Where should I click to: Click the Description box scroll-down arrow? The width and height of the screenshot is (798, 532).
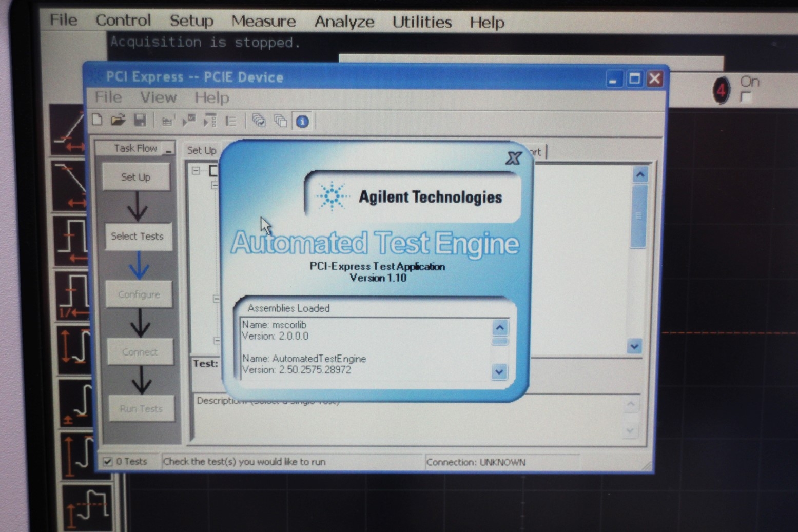[630, 430]
